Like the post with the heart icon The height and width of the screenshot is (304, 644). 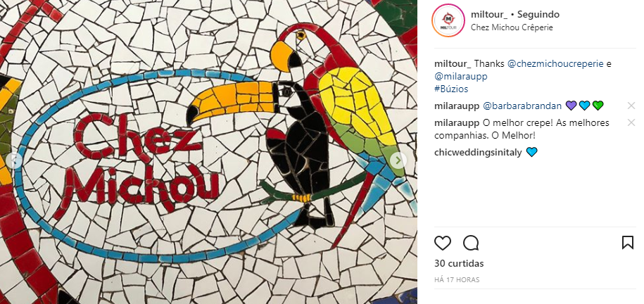pyautogui.click(x=443, y=243)
